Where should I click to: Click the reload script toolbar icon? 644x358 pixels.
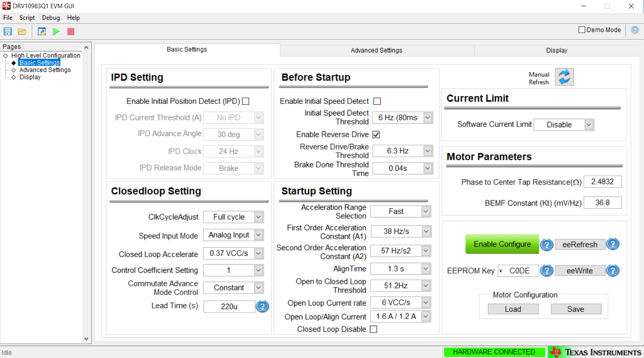coord(42,32)
